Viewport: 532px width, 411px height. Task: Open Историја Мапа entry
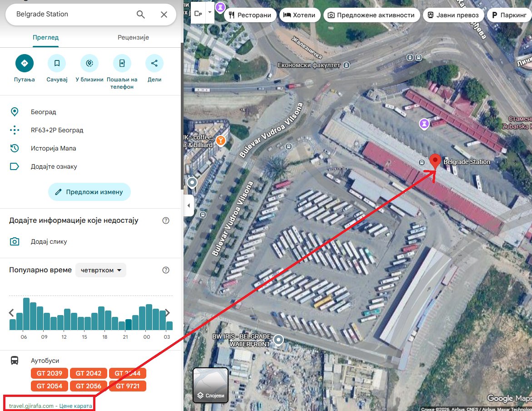coord(90,148)
